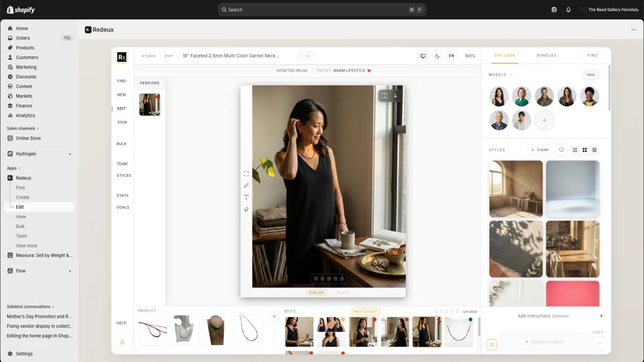Select the pink red style swatch

(572, 294)
